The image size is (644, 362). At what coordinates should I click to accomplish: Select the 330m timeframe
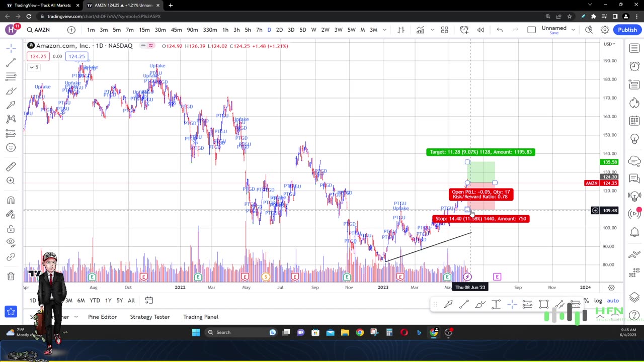pos(210,30)
